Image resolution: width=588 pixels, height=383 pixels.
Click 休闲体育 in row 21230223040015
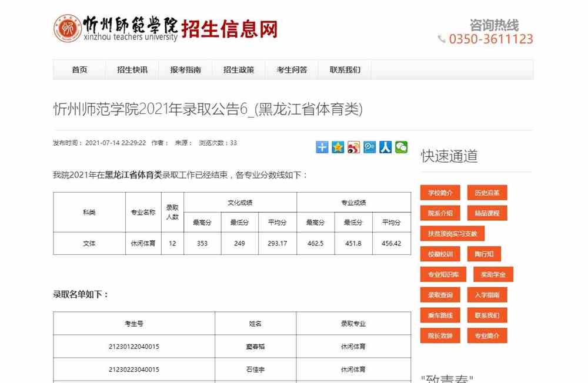(353, 369)
